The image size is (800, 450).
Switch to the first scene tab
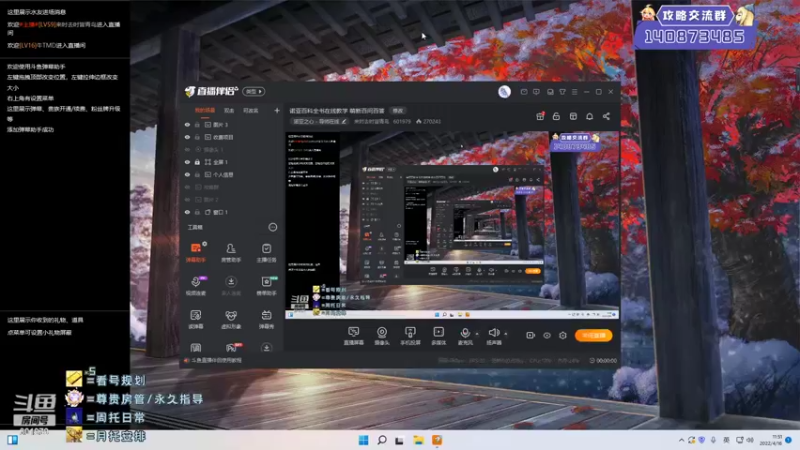(x=205, y=110)
